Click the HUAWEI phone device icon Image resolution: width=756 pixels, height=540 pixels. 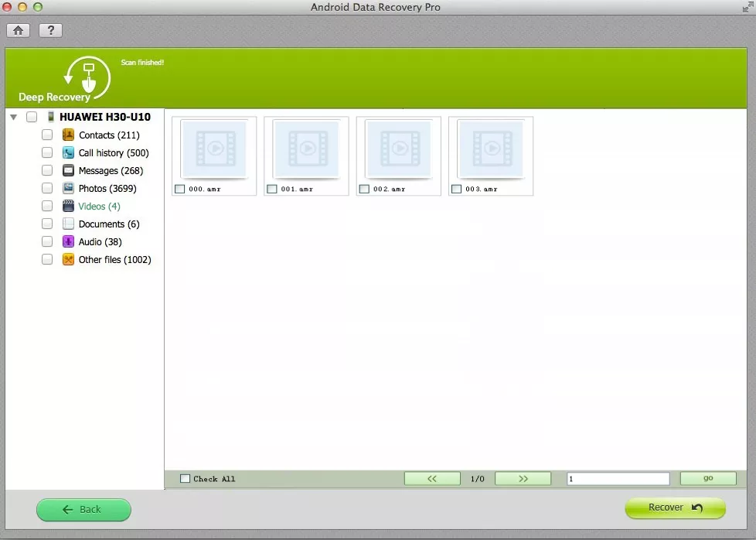[50, 117]
